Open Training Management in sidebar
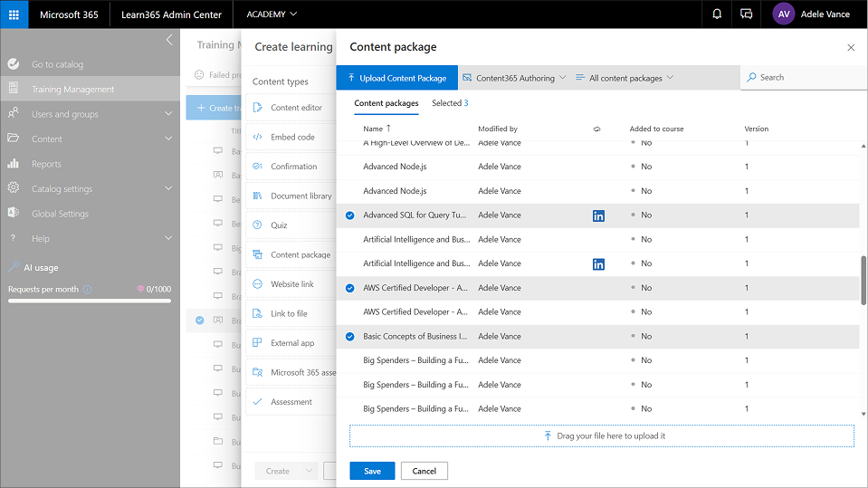This screenshot has height=488, width=868. tap(72, 90)
